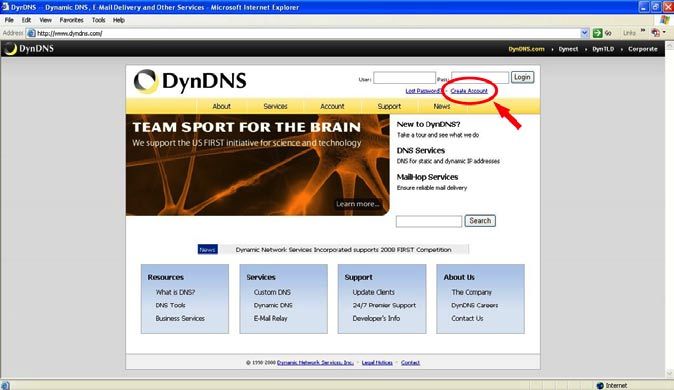Click the User input field
The width and height of the screenshot is (674, 390).
point(404,78)
